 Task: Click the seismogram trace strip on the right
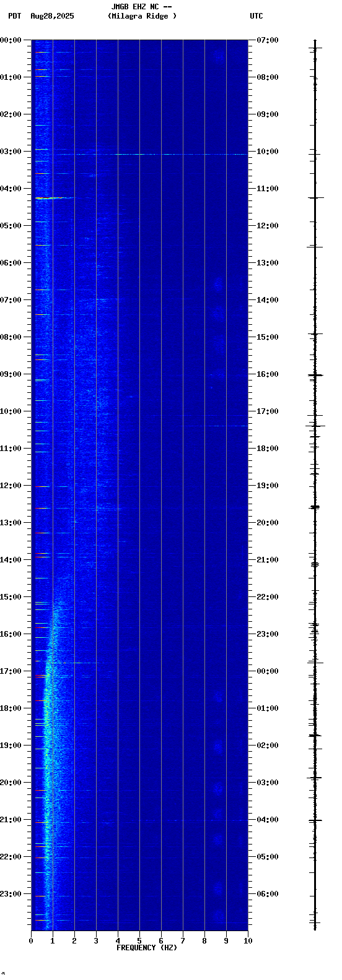point(315,485)
